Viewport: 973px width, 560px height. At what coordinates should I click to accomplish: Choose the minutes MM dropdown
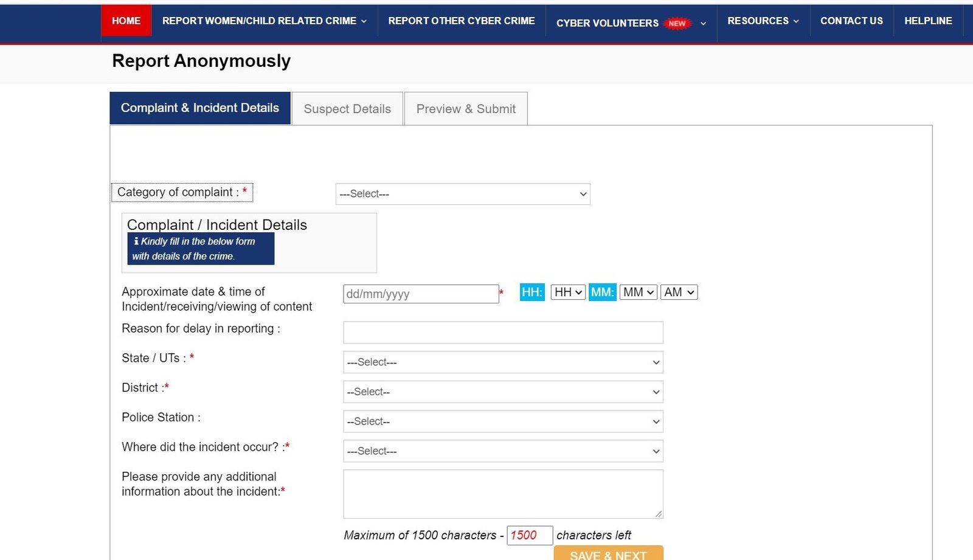638,292
